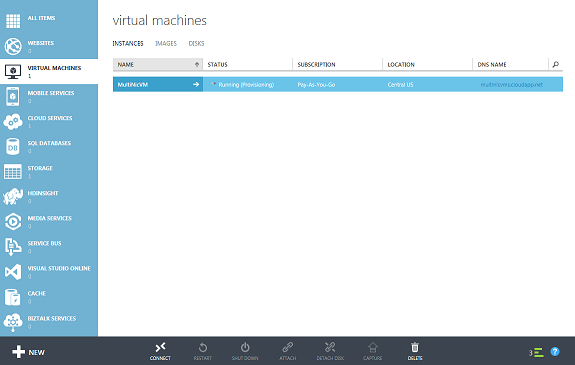Click the Capture command icon
The width and height of the screenshot is (575, 365).
tap(373, 347)
